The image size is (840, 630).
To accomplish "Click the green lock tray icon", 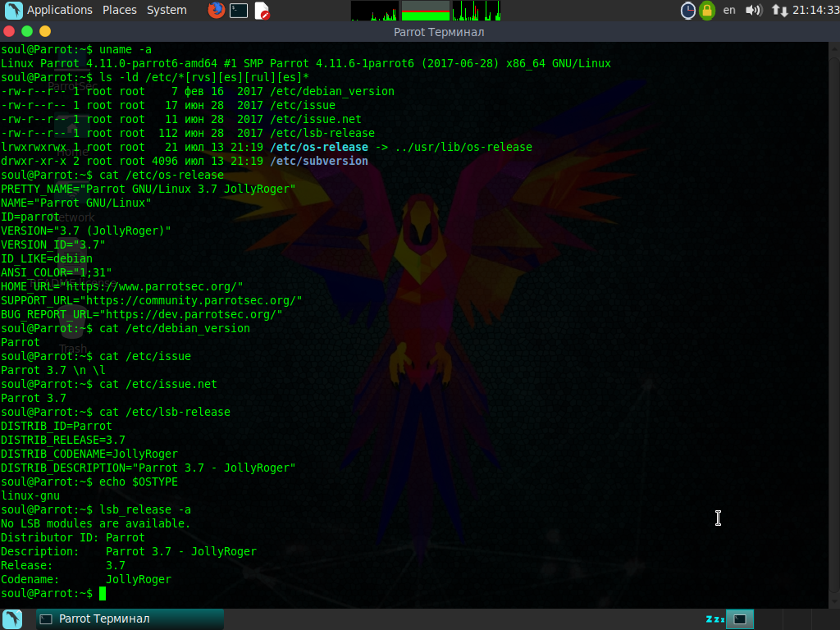I will [x=707, y=10].
